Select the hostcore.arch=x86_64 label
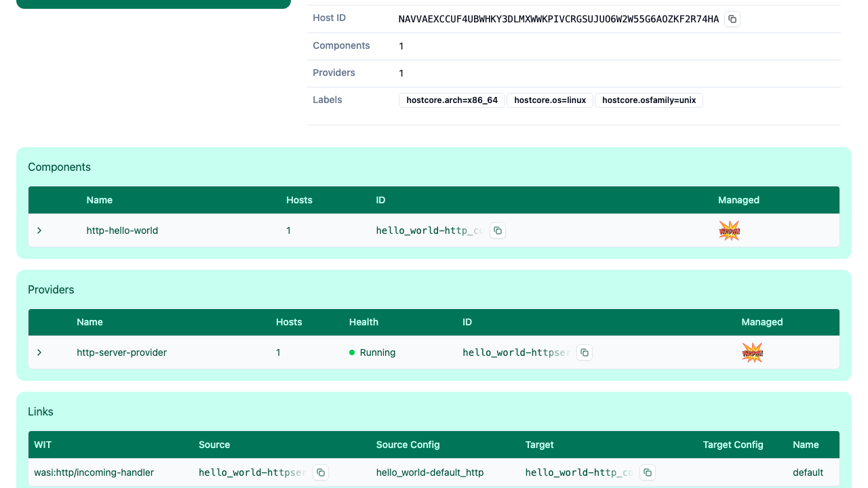 pos(452,100)
